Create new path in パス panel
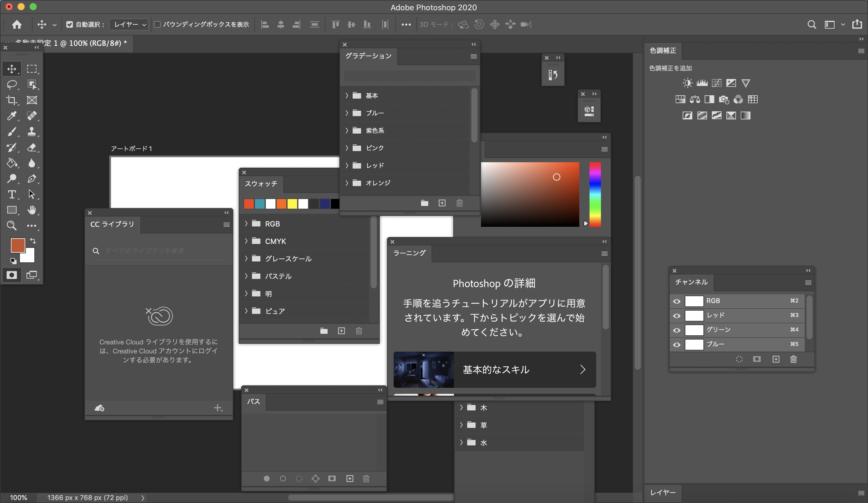This screenshot has width=868, height=503. 350,479
